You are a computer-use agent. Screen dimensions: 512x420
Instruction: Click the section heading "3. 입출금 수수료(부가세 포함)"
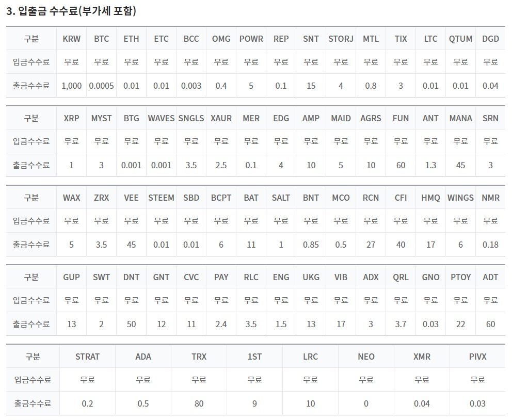[x=71, y=11]
